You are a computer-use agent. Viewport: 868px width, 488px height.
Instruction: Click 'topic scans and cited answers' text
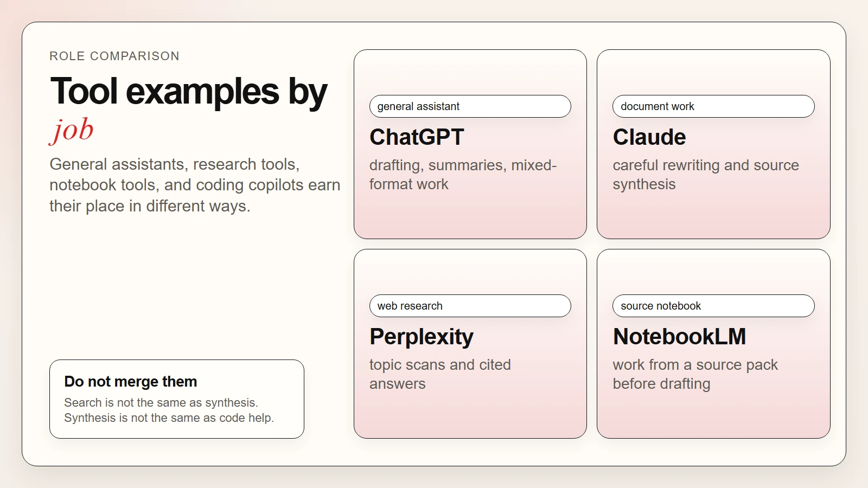(440, 374)
